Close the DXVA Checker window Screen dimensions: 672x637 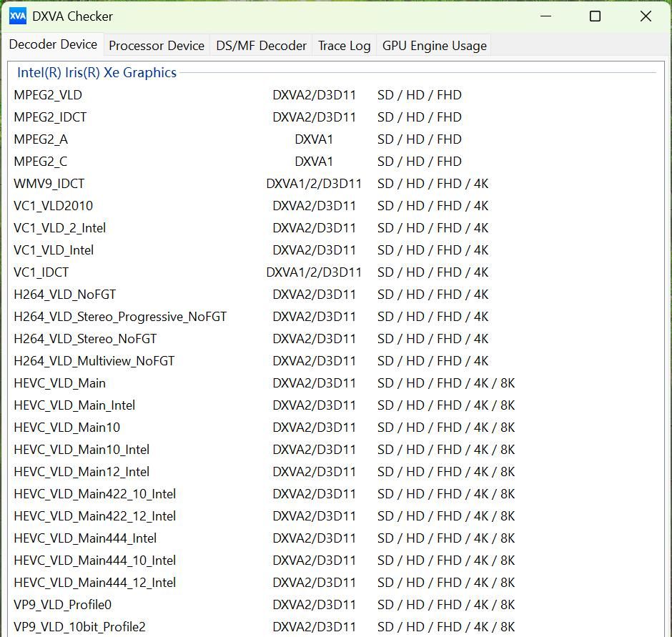pyautogui.click(x=646, y=16)
